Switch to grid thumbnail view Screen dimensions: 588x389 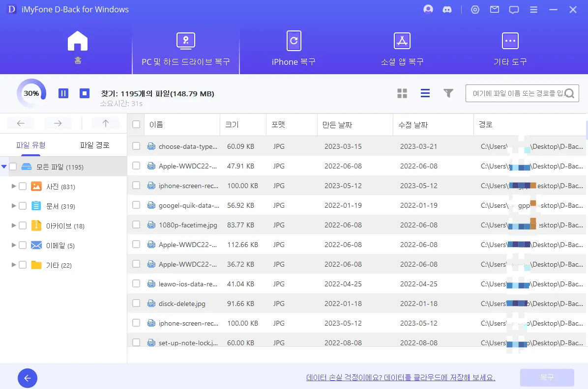point(402,93)
